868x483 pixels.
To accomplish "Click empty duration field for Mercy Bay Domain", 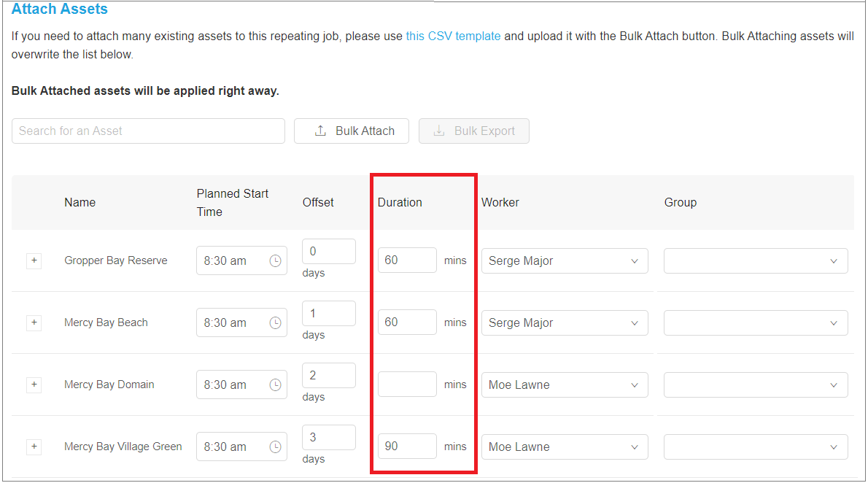I will [407, 385].
